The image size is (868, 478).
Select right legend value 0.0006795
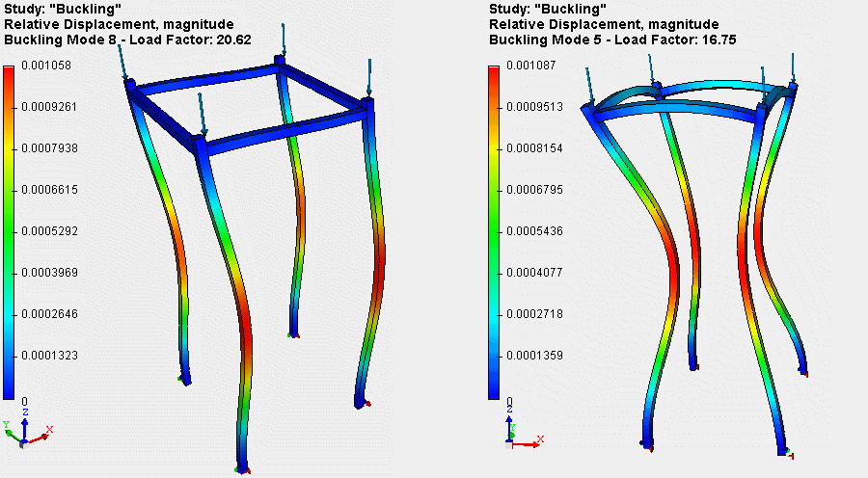(534, 190)
